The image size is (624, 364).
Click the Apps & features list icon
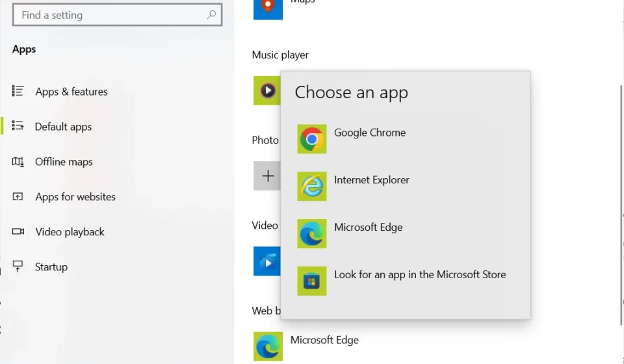(18, 91)
